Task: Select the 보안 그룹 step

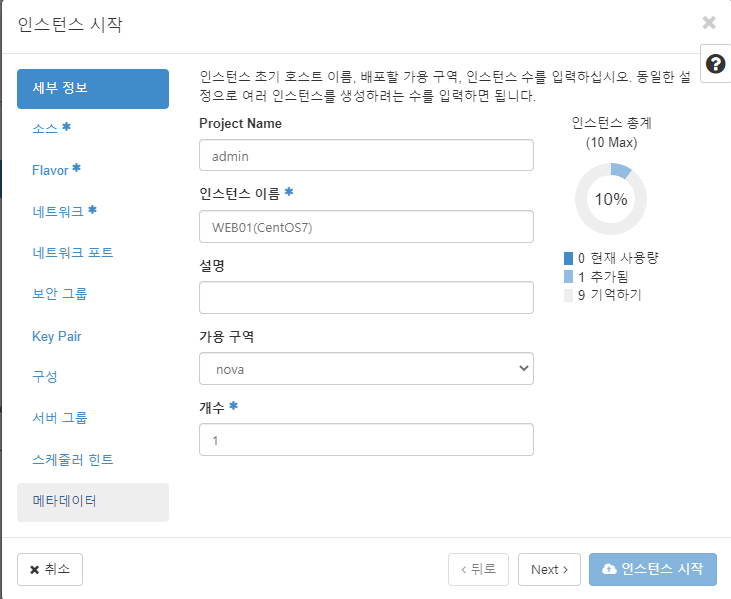Action: tap(60, 294)
